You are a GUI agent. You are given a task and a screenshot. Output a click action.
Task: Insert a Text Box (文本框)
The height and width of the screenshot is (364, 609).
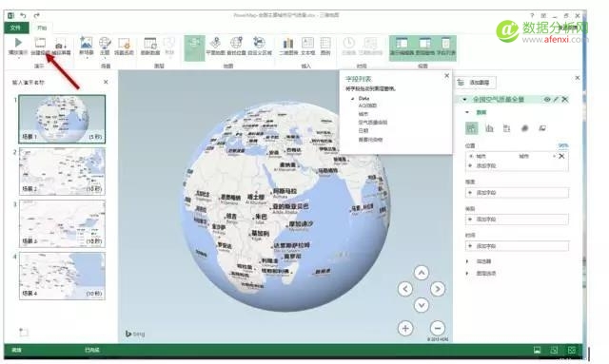tap(307, 46)
